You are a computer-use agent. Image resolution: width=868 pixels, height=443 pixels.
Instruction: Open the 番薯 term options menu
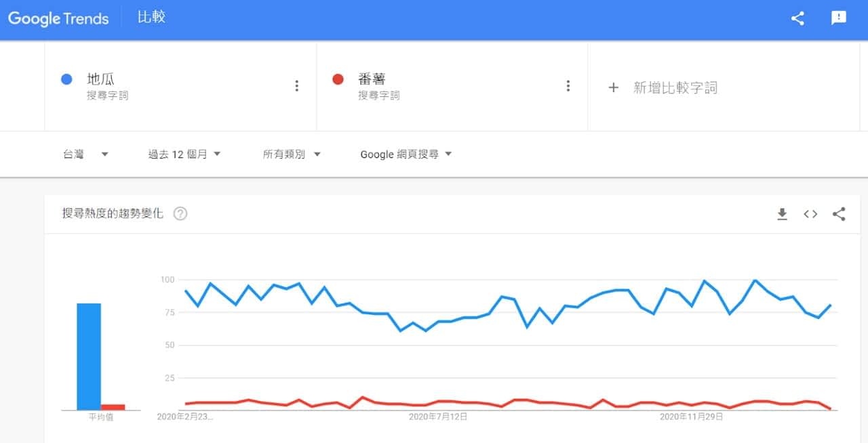(568, 86)
